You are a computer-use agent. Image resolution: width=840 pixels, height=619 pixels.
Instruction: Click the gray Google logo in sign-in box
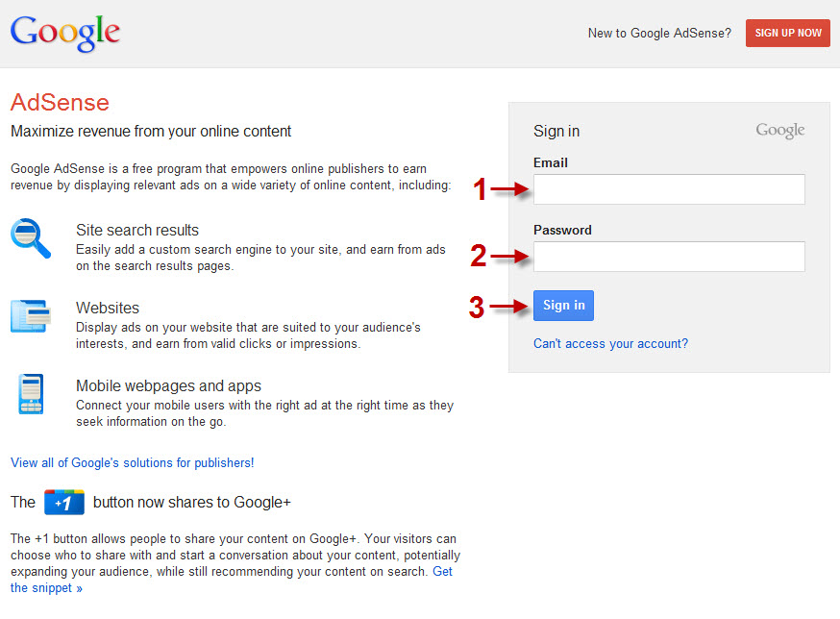point(780,130)
